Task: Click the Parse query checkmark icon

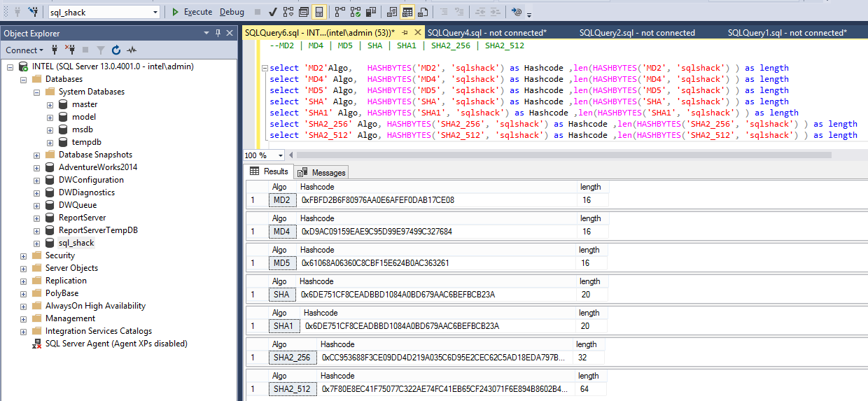Action: coord(272,12)
